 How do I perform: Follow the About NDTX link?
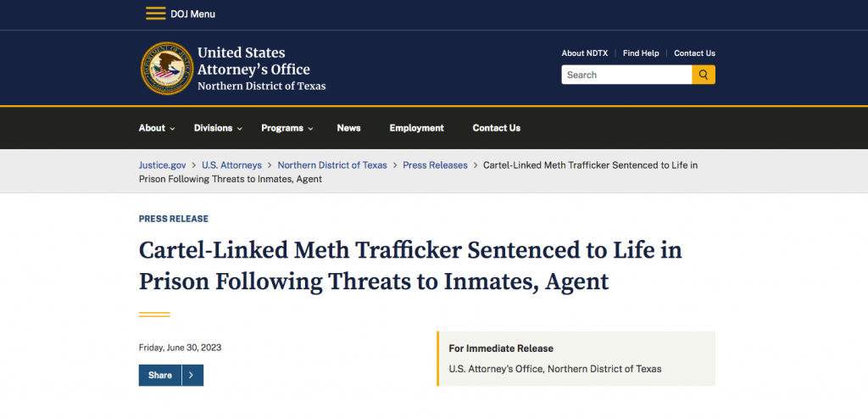tap(585, 53)
